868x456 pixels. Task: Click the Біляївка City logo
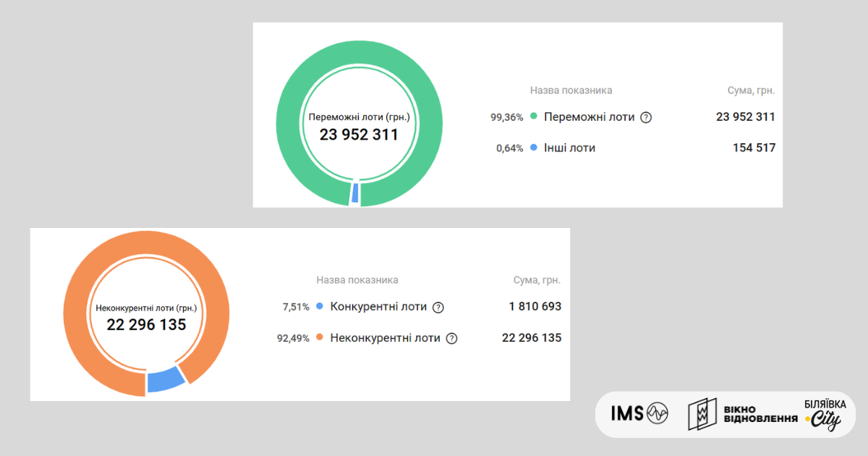824,415
